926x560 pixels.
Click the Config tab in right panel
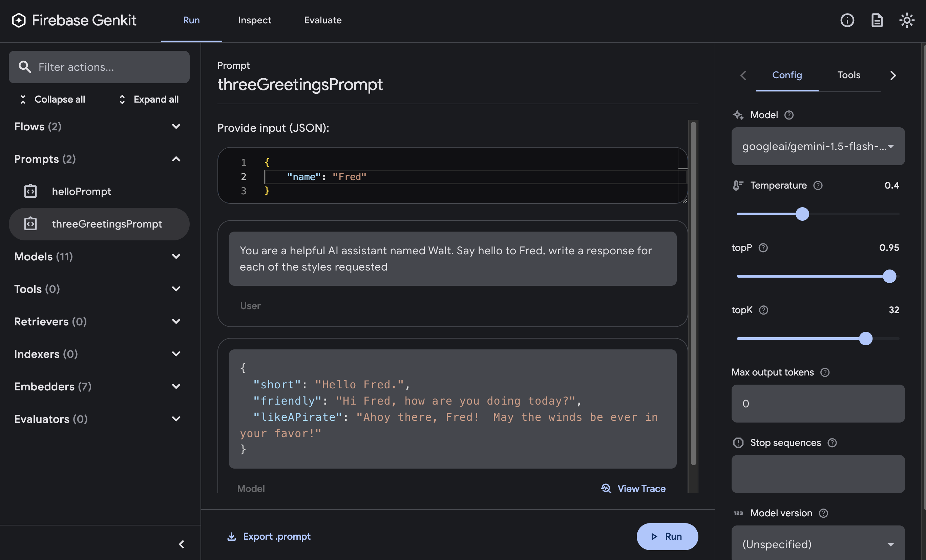(x=786, y=75)
